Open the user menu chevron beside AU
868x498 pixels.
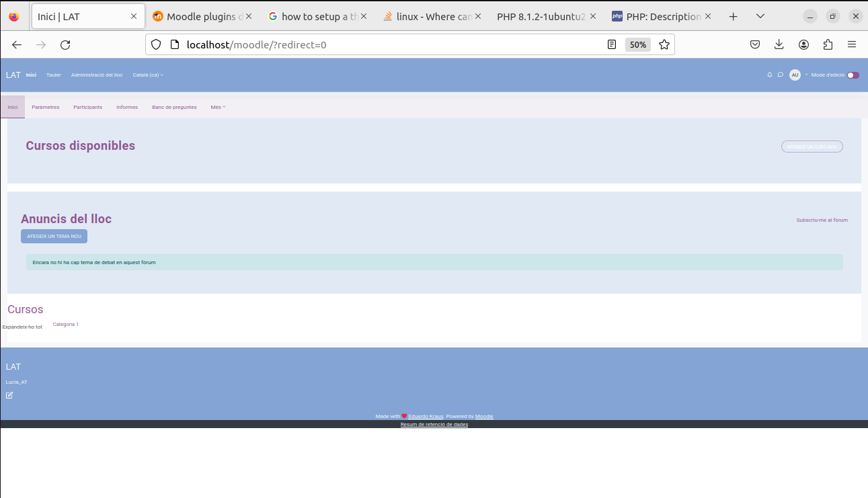[805, 75]
